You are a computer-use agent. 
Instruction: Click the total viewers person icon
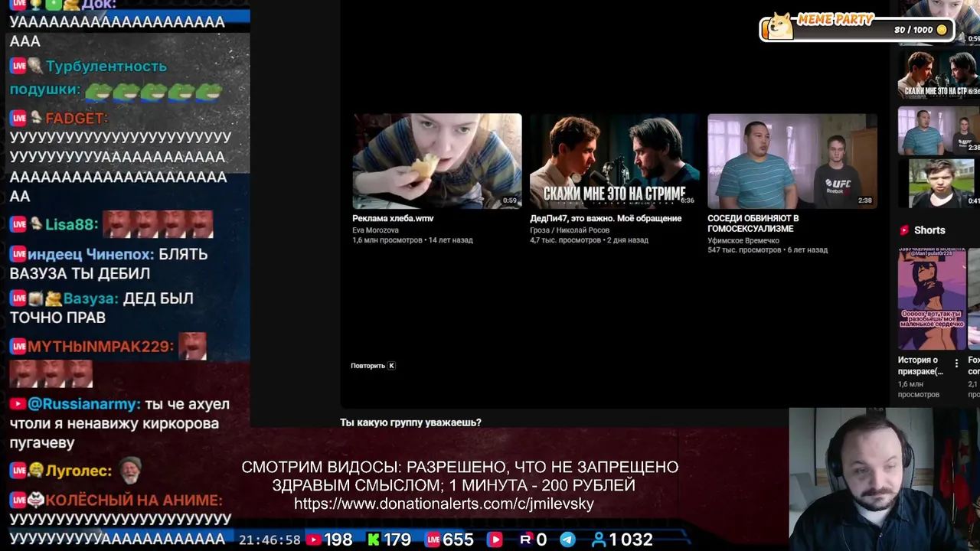tap(599, 540)
